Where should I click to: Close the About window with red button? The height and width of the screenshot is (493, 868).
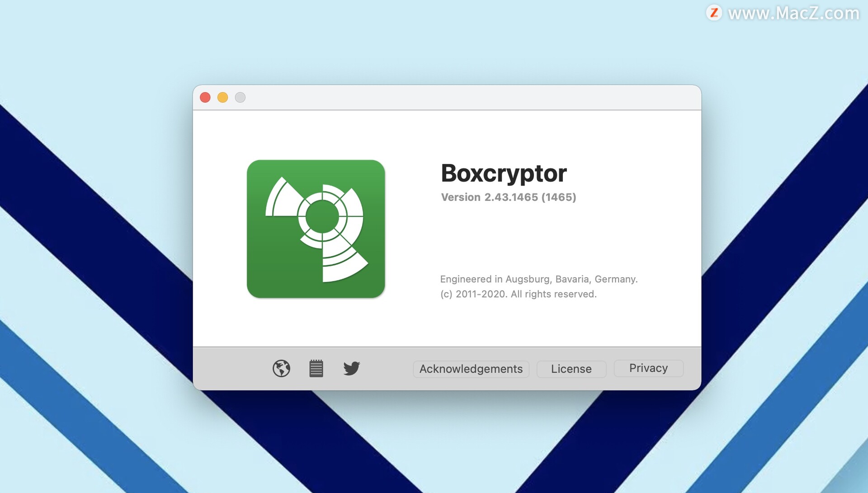pos(205,97)
